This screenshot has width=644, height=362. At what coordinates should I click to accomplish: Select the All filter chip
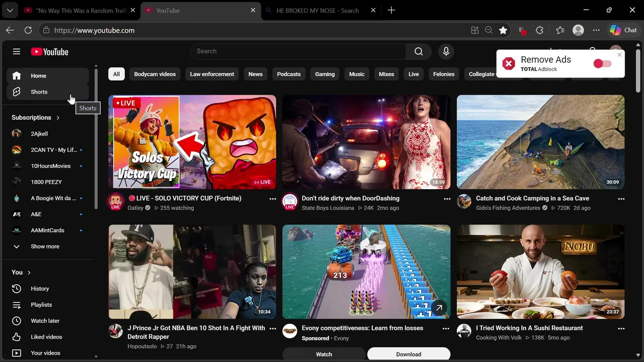click(x=116, y=74)
